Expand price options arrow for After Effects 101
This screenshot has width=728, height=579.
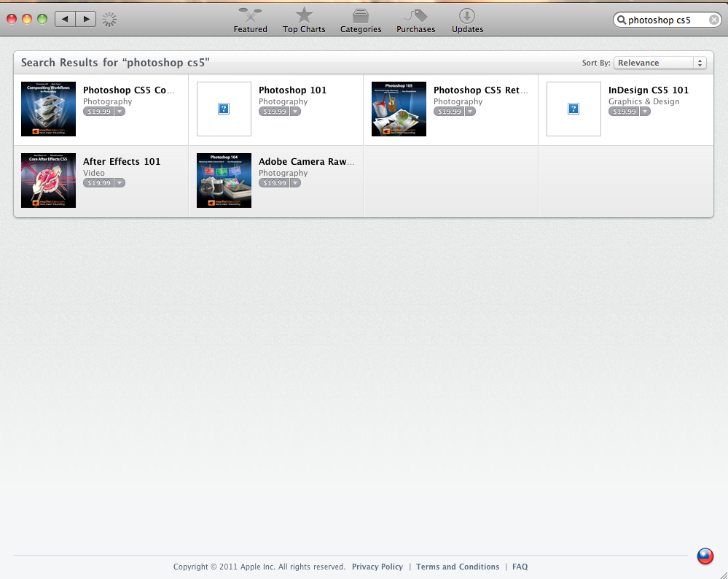click(120, 183)
